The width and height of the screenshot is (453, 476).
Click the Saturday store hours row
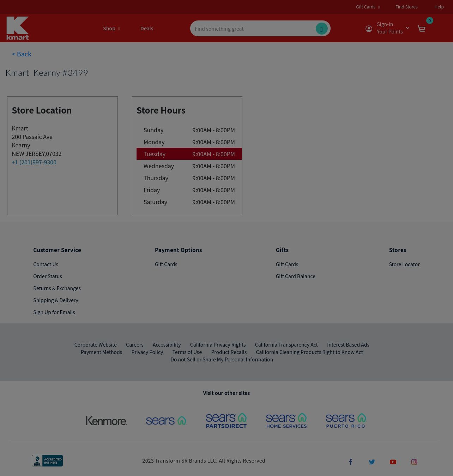189,202
